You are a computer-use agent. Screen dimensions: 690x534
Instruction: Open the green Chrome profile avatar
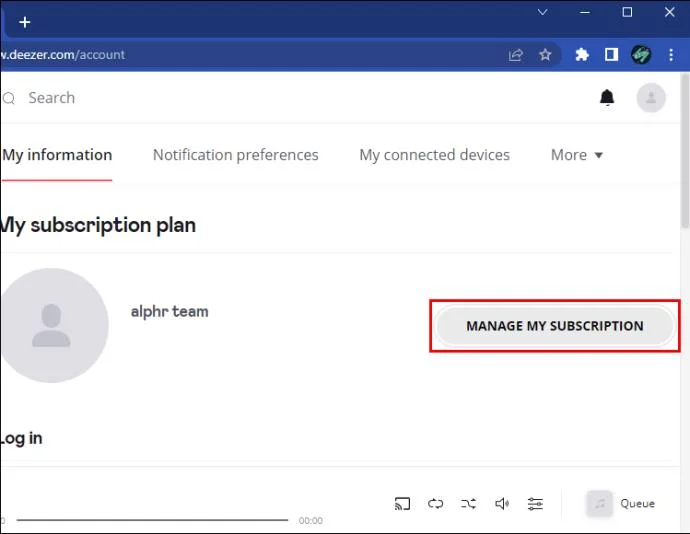641,55
